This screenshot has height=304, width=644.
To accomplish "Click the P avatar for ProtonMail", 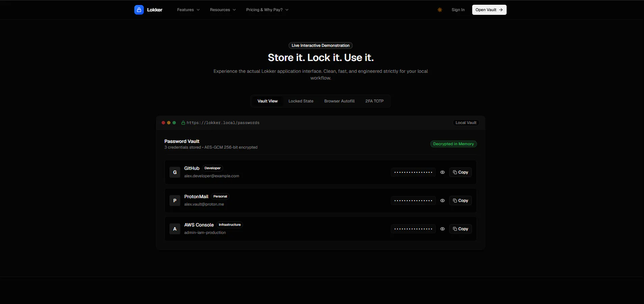I will coord(175,201).
